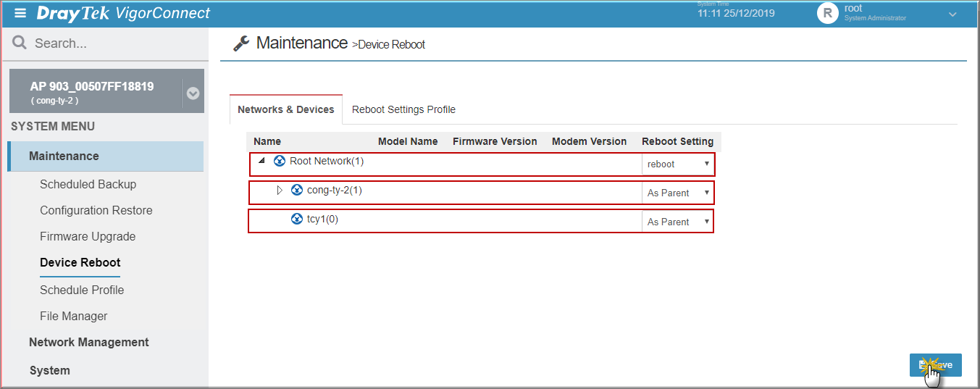Screen dimensions: 980x389
Task: Click the SYSTEM MENU heading
Action: tap(53, 126)
